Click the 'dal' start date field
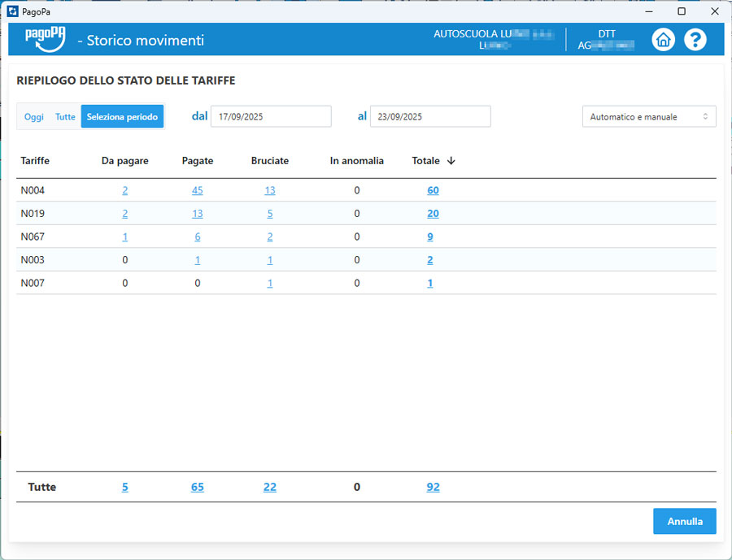The image size is (732, 560). [x=271, y=117]
